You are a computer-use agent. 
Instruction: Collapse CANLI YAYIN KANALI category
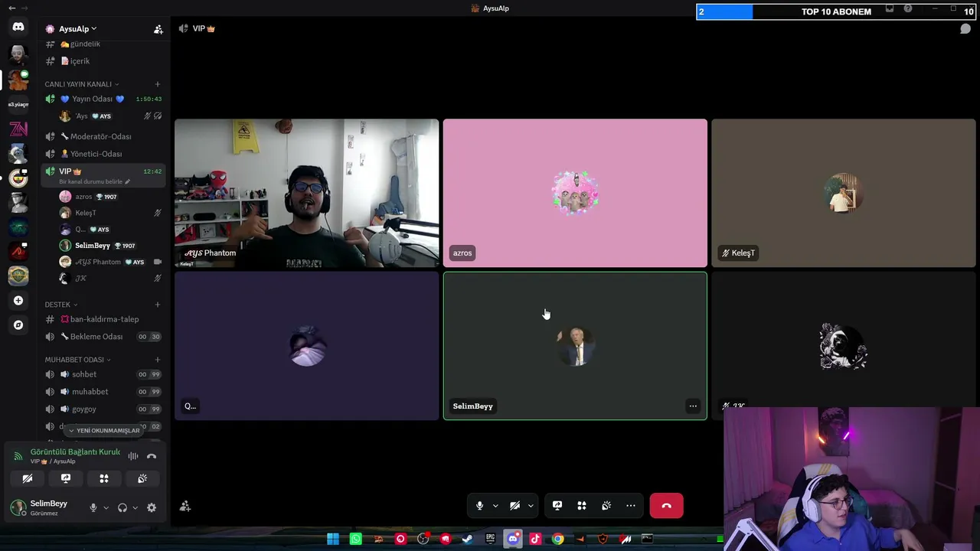[82, 84]
